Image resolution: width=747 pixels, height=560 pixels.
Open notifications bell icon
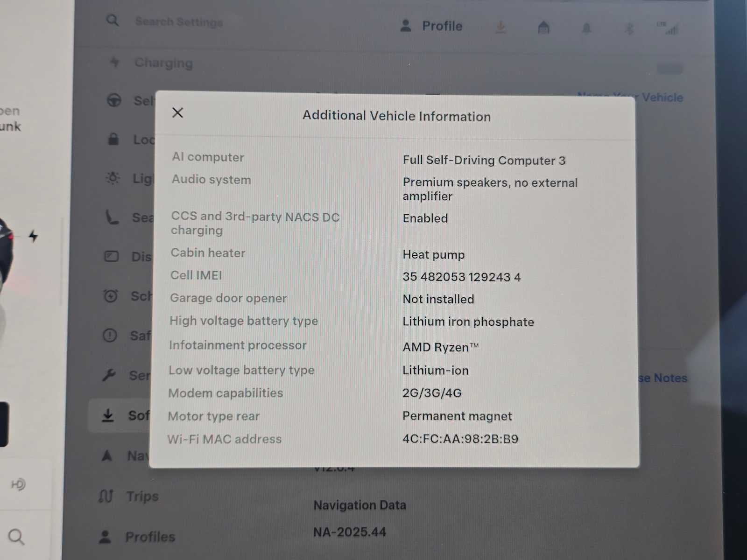pos(586,28)
